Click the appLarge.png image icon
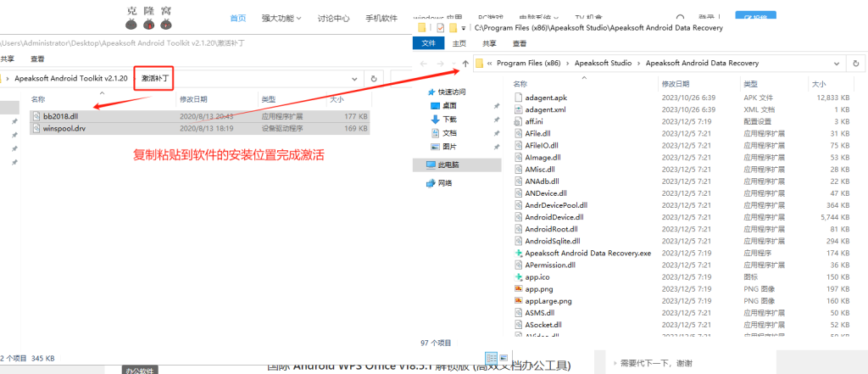Viewport: 868px width, 374px height. [x=518, y=301]
